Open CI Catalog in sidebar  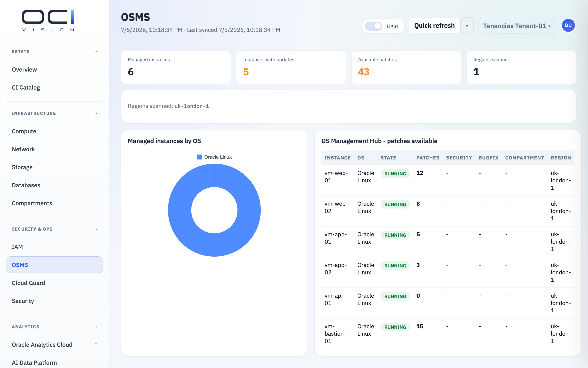[55, 88]
